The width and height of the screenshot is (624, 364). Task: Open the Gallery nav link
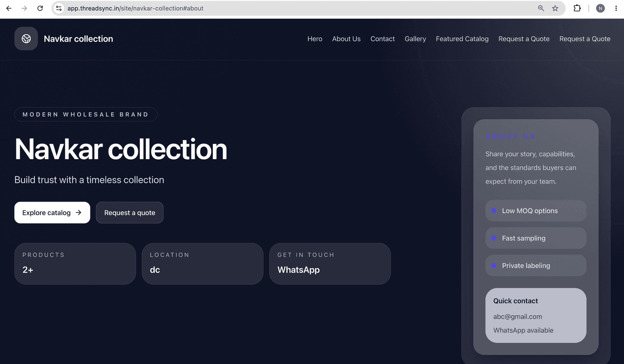pos(415,39)
